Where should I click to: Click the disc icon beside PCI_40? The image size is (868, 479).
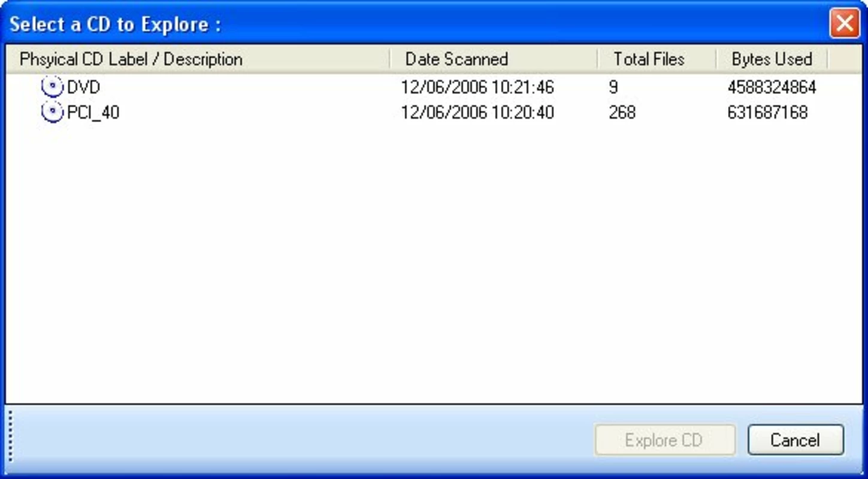pyautogui.click(x=52, y=112)
